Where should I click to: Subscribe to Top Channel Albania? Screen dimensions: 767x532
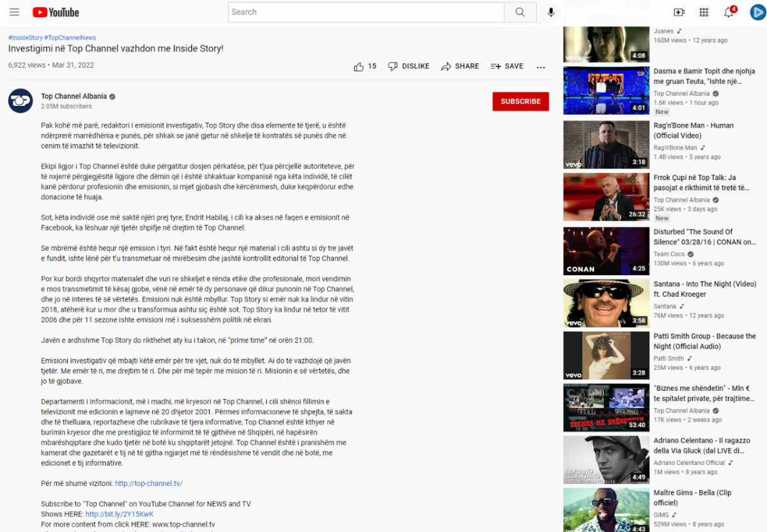point(520,102)
